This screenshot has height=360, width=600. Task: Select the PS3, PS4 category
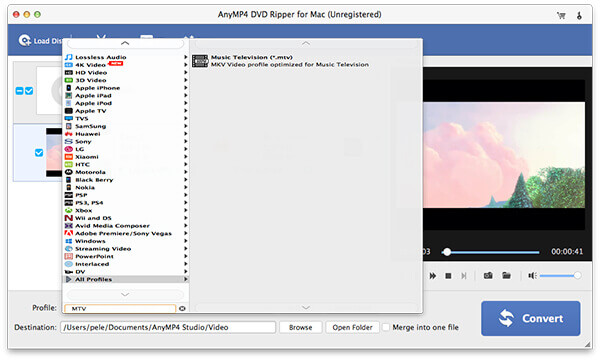[125, 202]
